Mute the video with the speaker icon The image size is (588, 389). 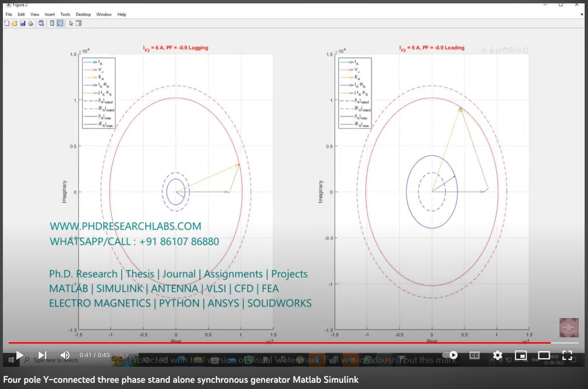[65, 355]
